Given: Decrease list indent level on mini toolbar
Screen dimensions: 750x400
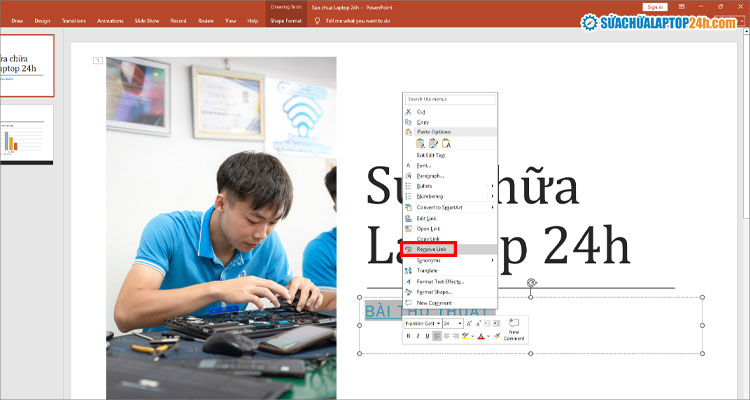Looking at the screenshot, I should pos(487,324).
